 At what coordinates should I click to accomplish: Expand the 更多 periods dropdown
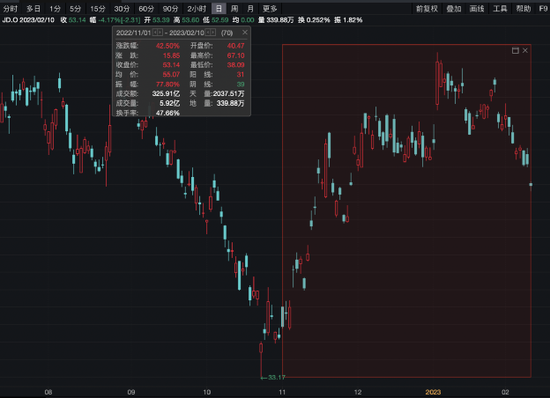270,9
